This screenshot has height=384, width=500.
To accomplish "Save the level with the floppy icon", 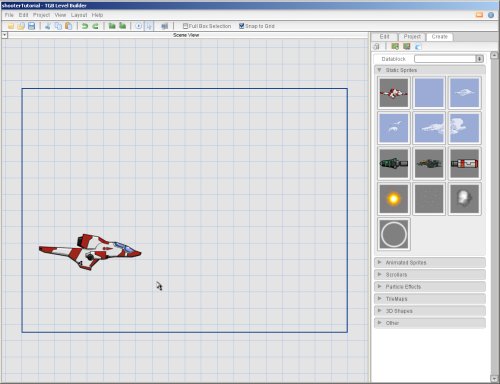I will click(x=31, y=26).
